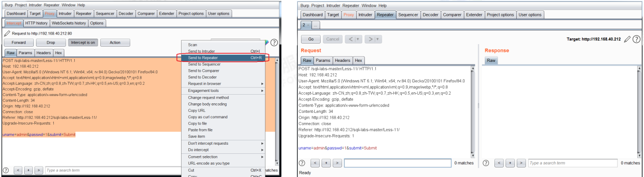Open Dashboard tab in the Intercept window
644x177 pixels.
point(16,13)
